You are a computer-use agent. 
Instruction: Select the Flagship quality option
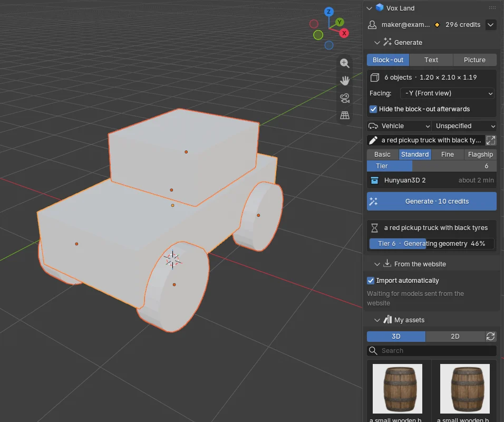(480, 155)
